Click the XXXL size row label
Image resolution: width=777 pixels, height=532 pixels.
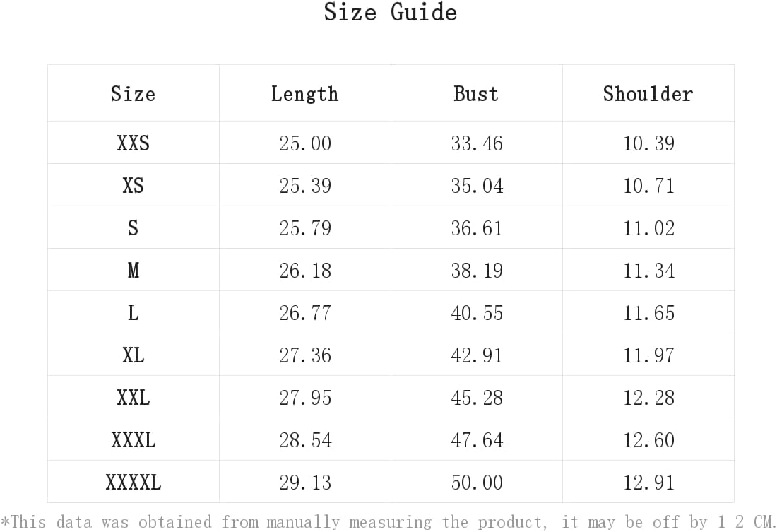point(134,440)
